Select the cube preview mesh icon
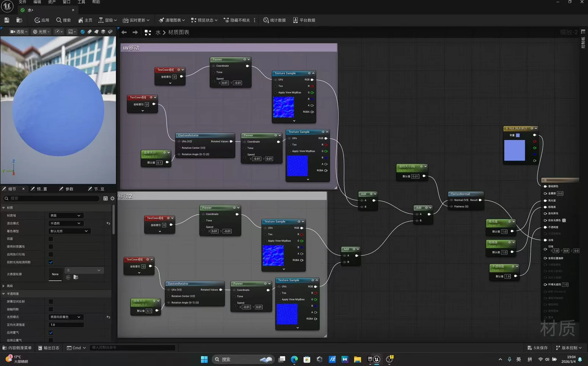The width and height of the screenshot is (588, 366). [x=103, y=32]
